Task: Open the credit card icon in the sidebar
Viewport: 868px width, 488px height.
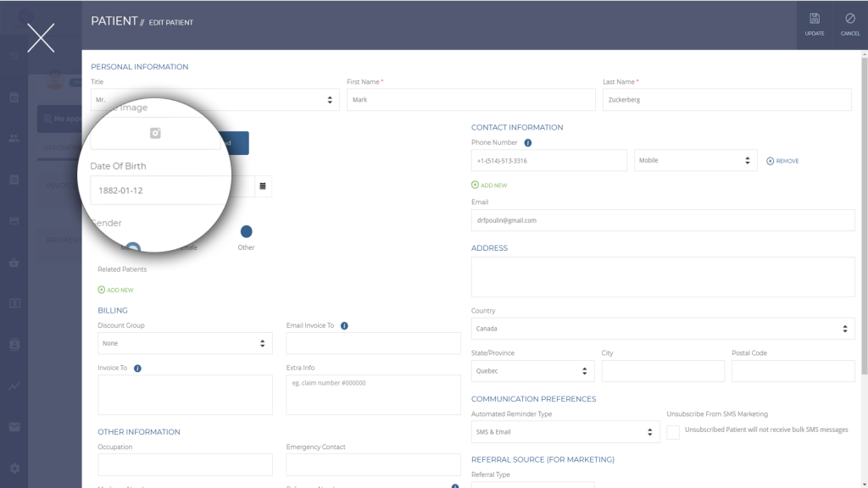Action: (x=14, y=221)
